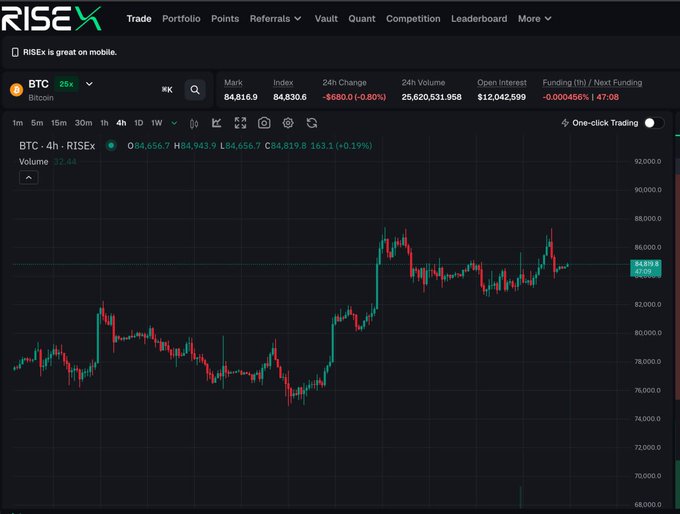Click the Funding rate -0.000456% value
Viewport: 680px width, 514px height.
tap(566, 97)
